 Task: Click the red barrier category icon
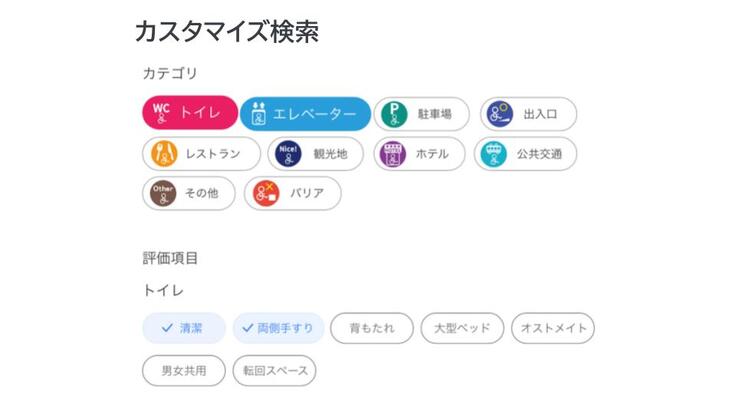tap(265, 193)
